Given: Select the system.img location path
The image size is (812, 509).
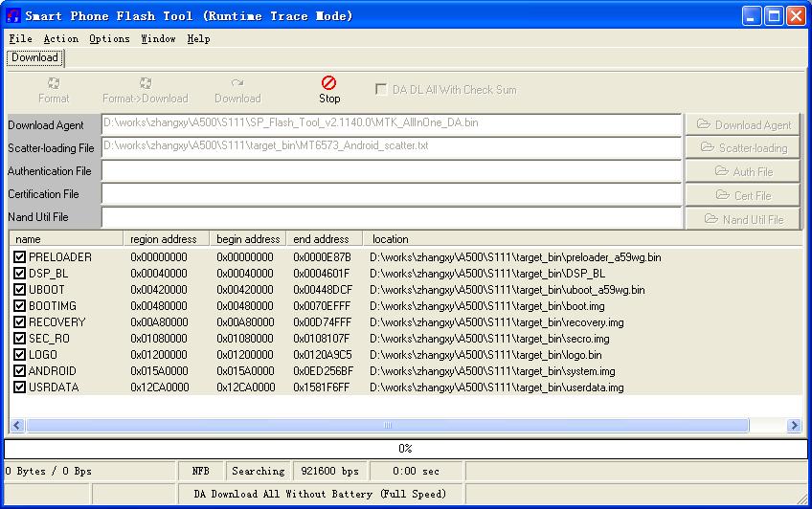Looking at the screenshot, I should (492, 371).
